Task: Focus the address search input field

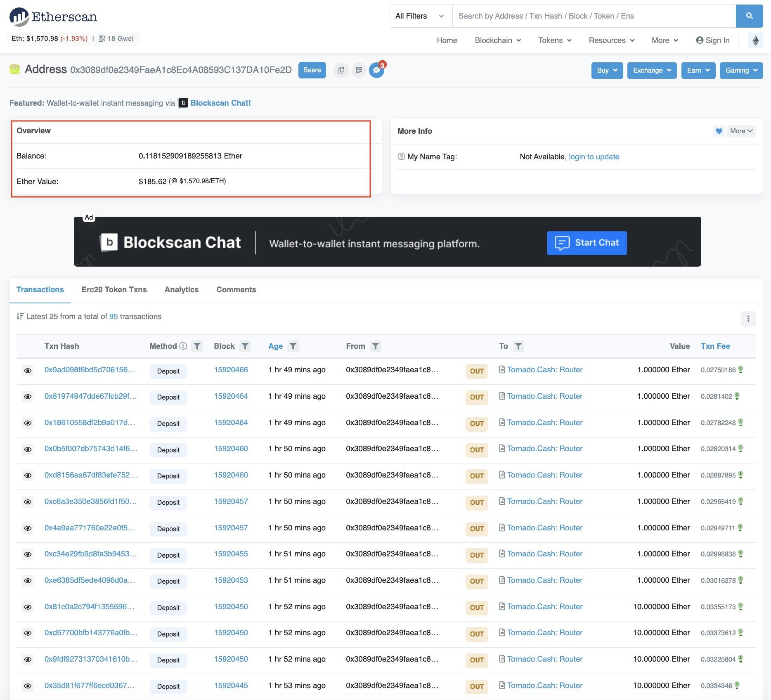Action: click(594, 16)
